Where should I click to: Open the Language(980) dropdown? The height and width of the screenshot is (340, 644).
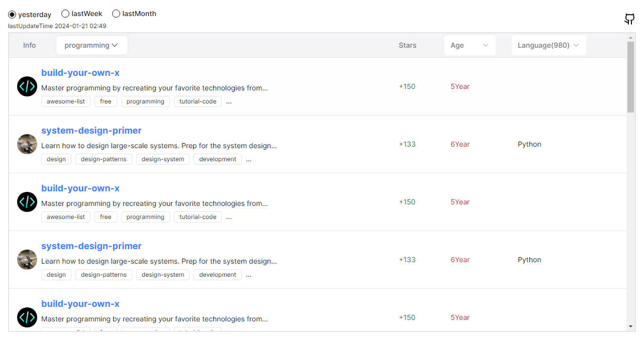point(548,45)
